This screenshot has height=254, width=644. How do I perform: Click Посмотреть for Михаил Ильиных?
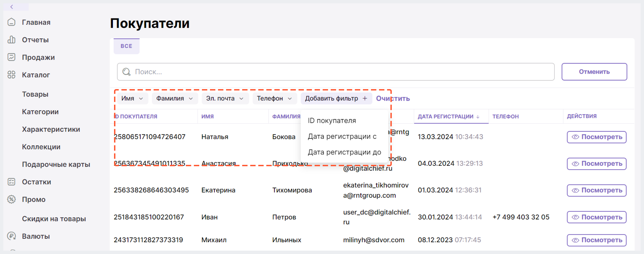pos(597,240)
